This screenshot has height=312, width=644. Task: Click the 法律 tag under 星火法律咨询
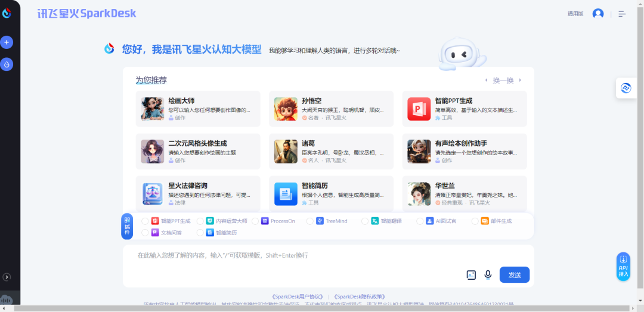tap(180, 203)
